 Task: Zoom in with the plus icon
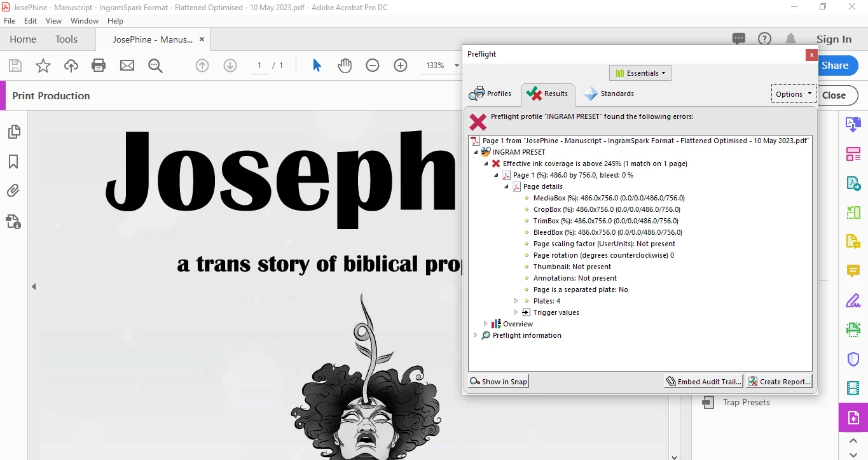click(401, 66)
